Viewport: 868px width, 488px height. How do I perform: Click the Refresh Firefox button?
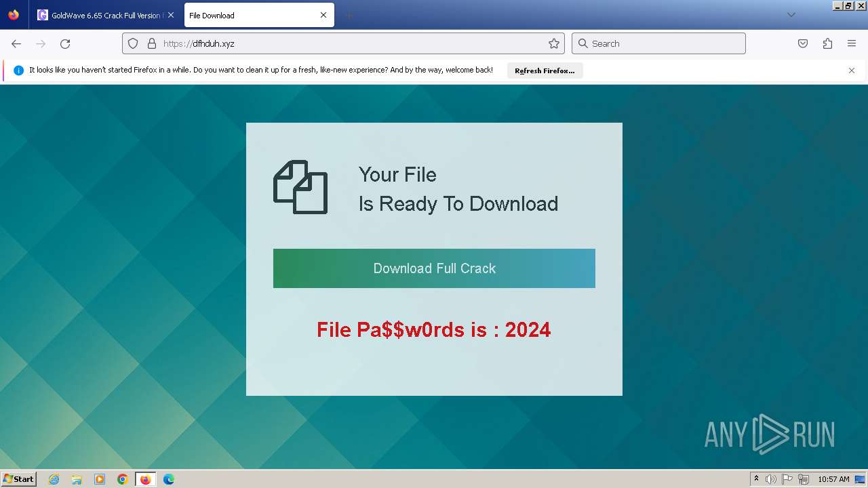545,70
